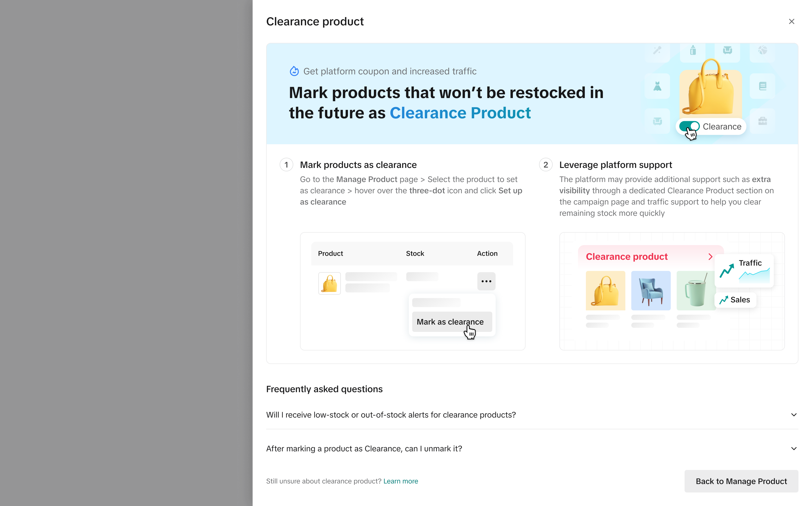
Task: Click the basketball category icon
Action: click(x=762, y=50)
